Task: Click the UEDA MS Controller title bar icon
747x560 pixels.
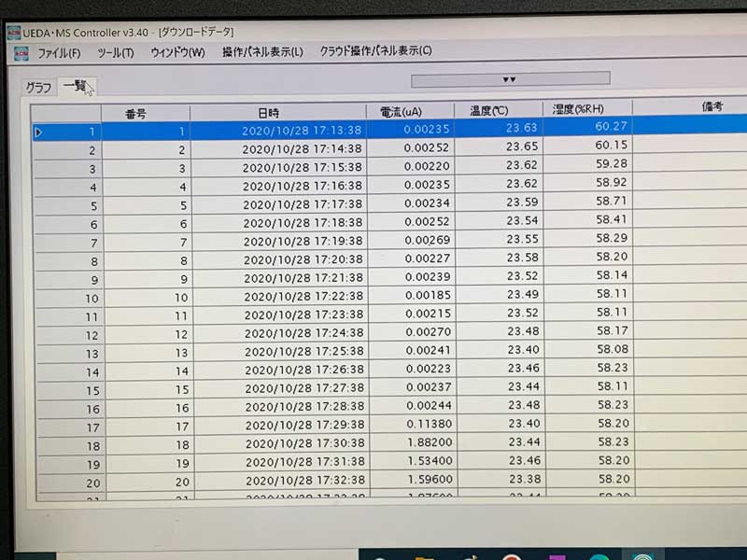Action: (x=13, y=32)
